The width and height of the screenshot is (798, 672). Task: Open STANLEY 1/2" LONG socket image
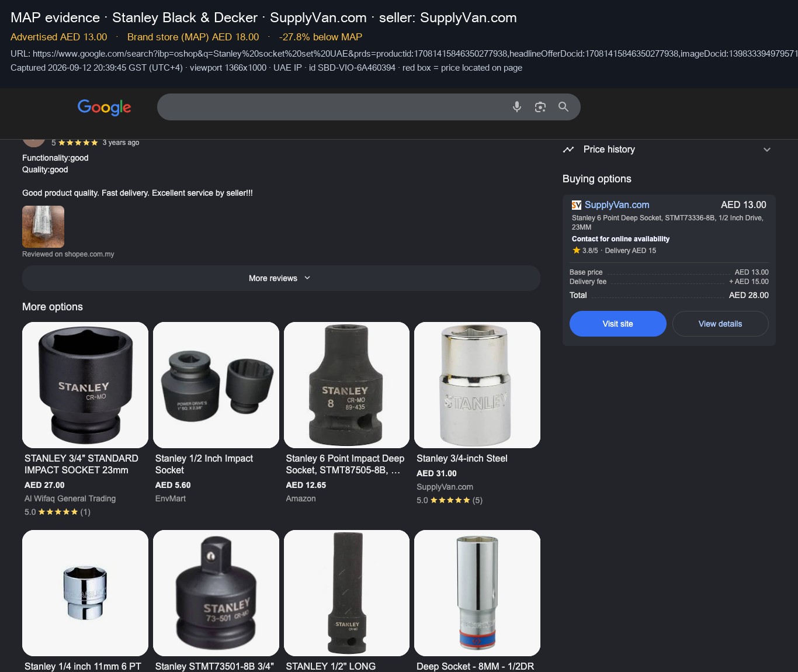click(x=347, y=593)
